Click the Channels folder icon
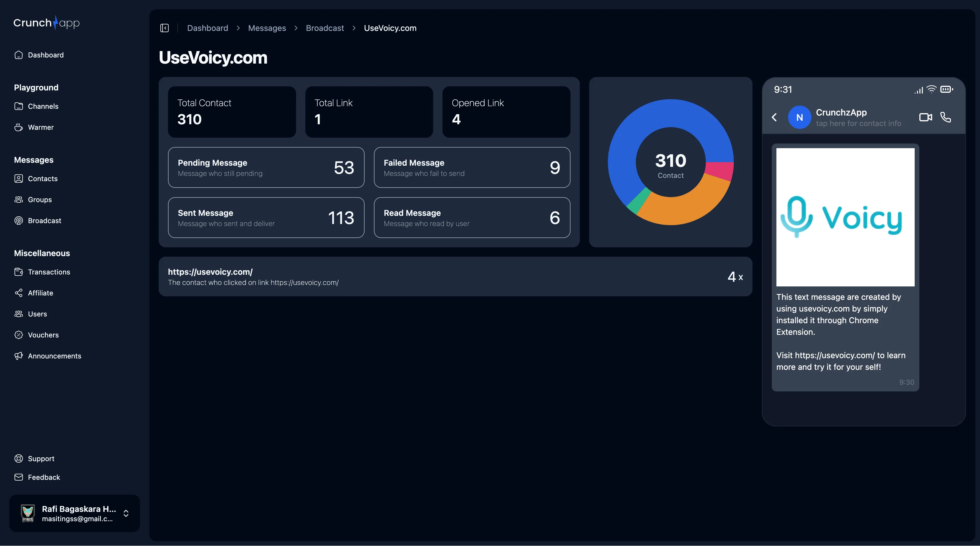The width and height of the screenshot is (980, 546). coord(19,106)
